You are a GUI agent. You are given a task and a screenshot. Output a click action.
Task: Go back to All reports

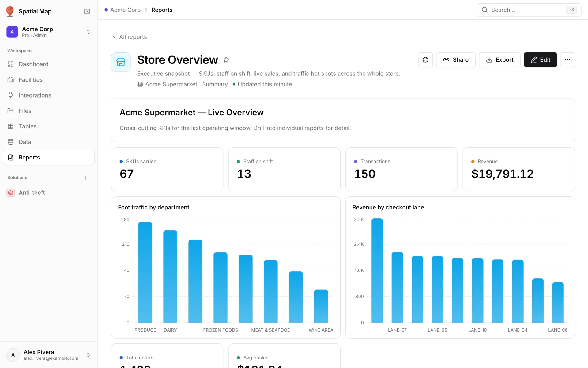point(130,37)
